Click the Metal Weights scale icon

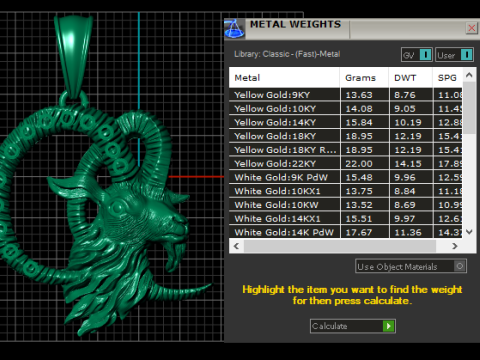tap(234, 29)
